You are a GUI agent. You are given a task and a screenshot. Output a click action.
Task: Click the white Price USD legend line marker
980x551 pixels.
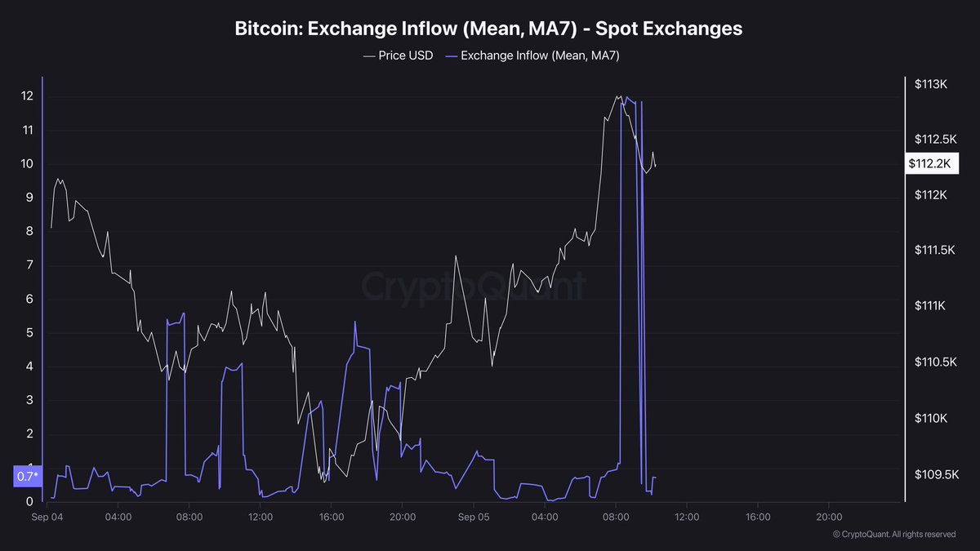[x=367, y=56]
